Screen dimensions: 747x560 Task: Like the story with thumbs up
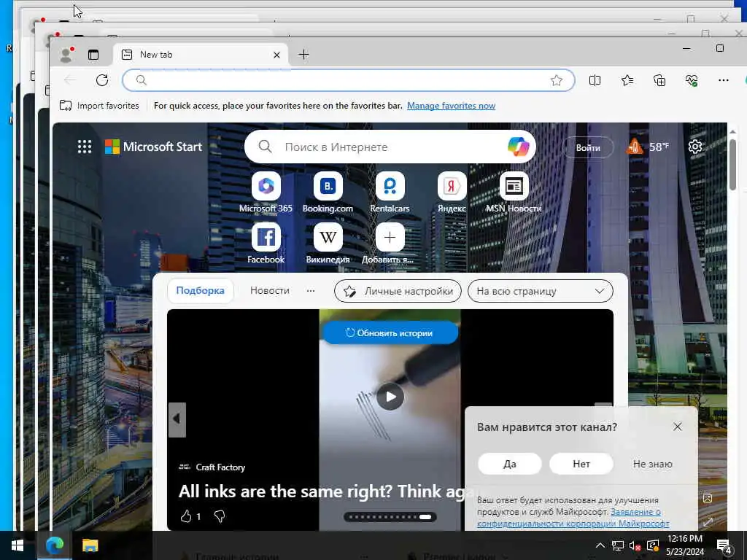pyautogui.click(x=186, y=516)
